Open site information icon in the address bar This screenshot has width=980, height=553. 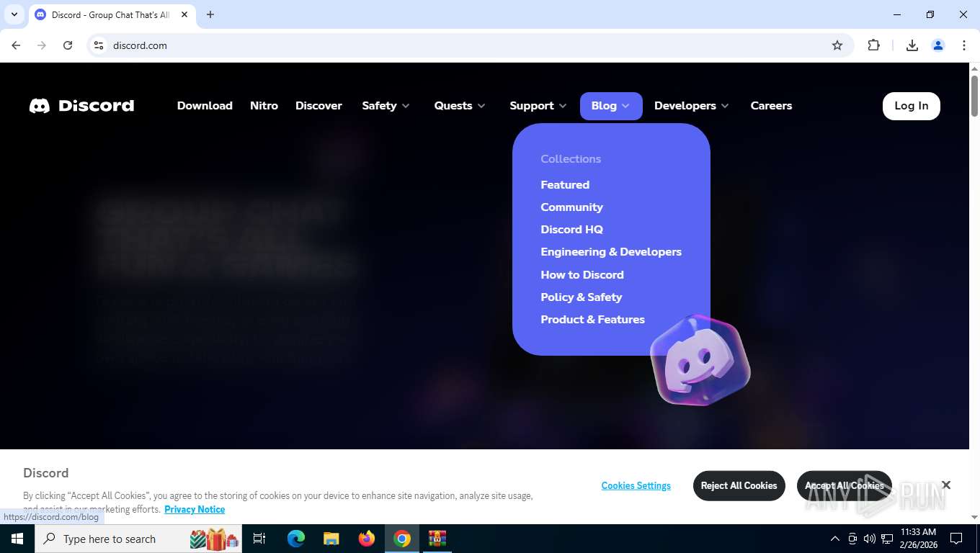(x=99, y=45)
